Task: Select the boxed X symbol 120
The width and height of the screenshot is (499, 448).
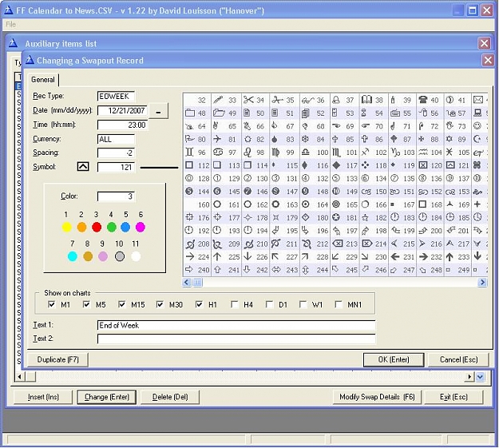Action: 422,165
